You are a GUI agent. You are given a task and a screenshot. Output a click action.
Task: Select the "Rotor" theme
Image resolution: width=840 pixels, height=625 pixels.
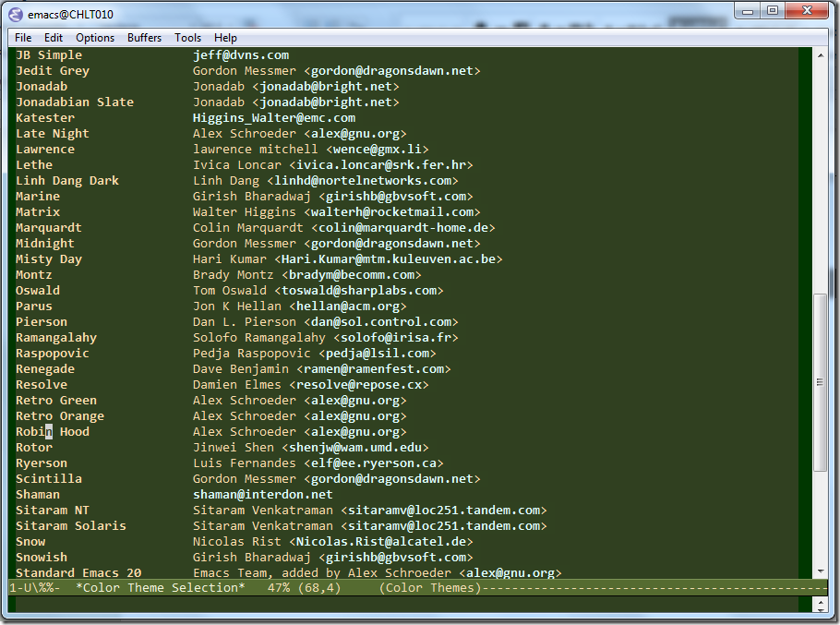[34, 448]
